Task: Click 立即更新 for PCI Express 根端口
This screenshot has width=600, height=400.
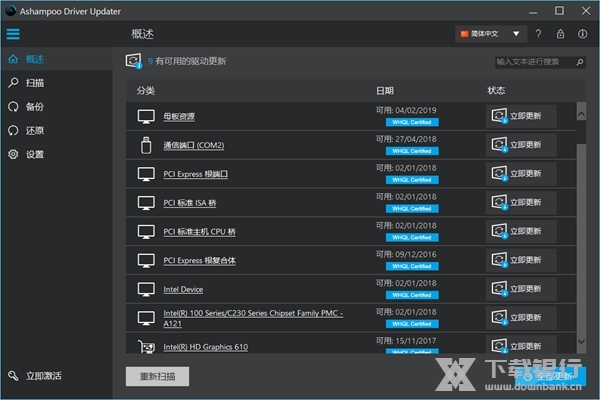Action: (x=521, y=173)
